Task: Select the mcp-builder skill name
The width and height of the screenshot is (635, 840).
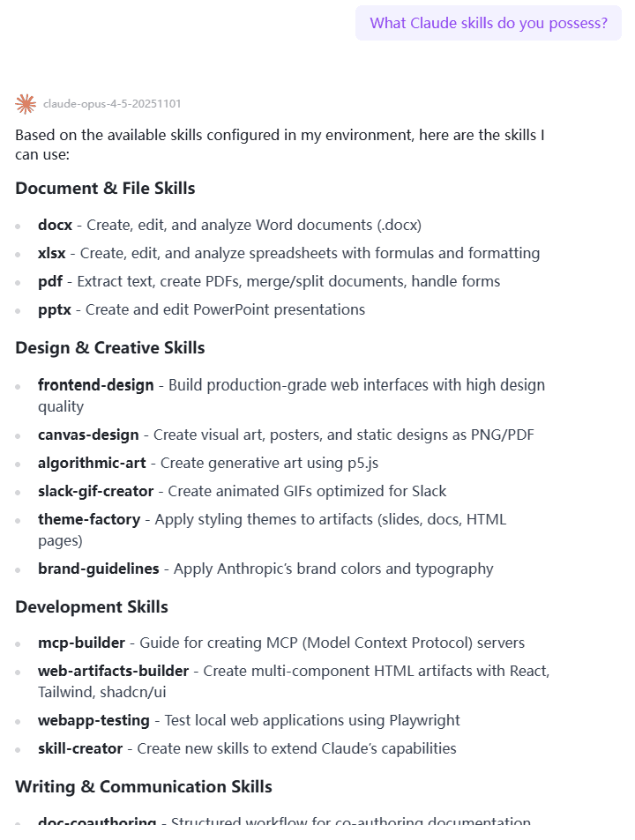Action: pyautogui.click(x=85, y=643)
